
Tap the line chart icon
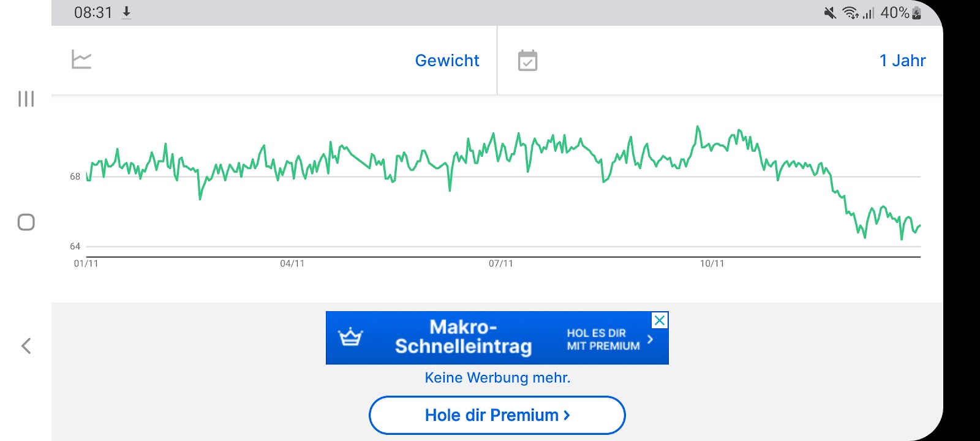[81, 59]
